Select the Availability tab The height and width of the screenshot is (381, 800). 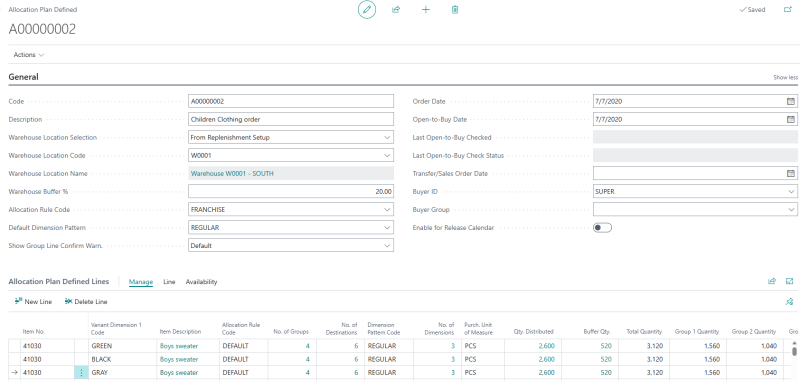tap(201, 282)
